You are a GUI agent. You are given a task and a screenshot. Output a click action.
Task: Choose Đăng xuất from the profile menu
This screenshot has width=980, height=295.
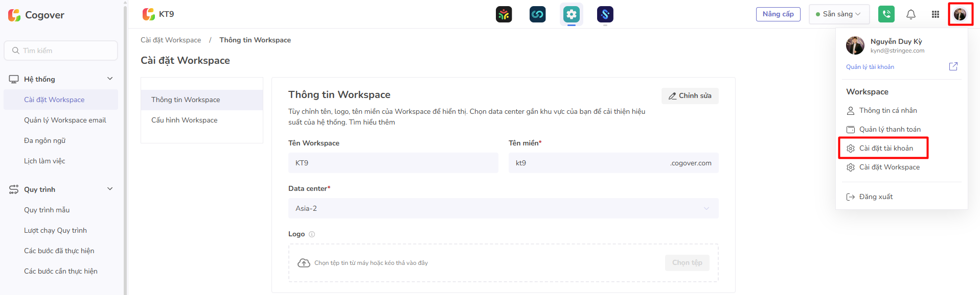876,196
